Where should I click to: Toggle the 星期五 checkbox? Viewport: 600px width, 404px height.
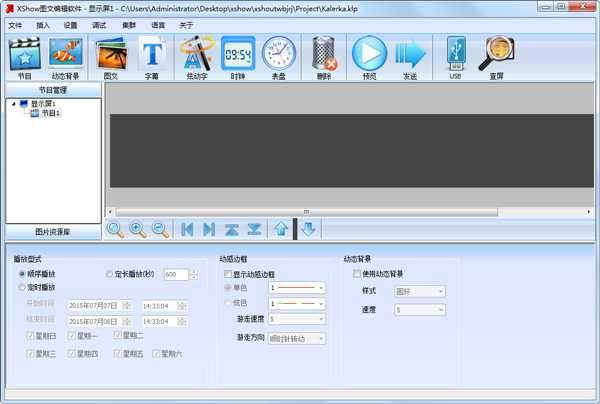pos(117,354)
